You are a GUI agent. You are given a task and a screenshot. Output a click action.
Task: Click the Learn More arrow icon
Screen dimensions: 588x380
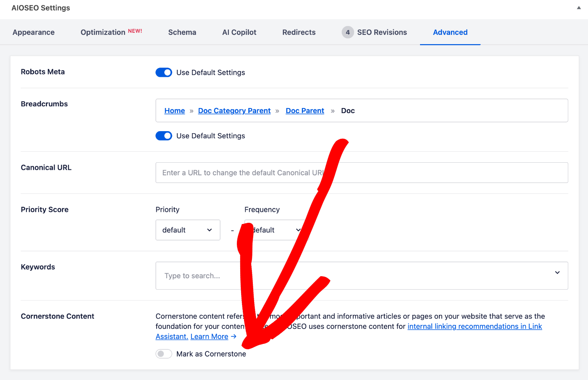234,336
